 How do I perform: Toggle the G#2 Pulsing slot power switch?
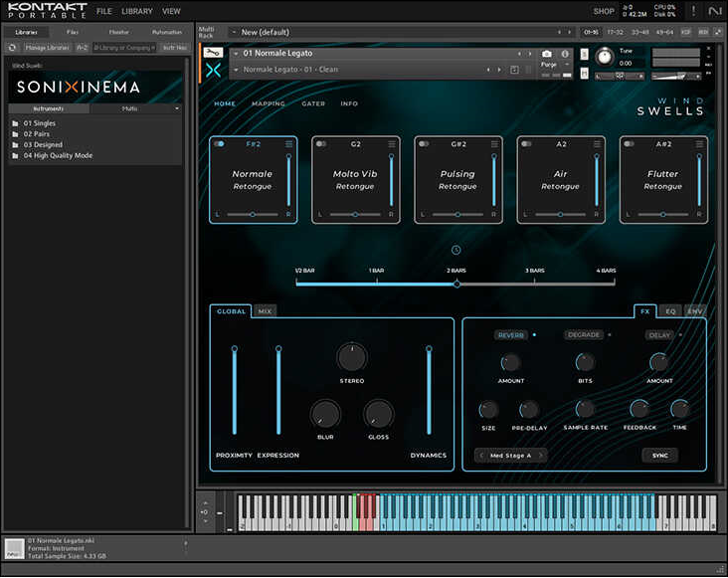(x=424, y=144)
